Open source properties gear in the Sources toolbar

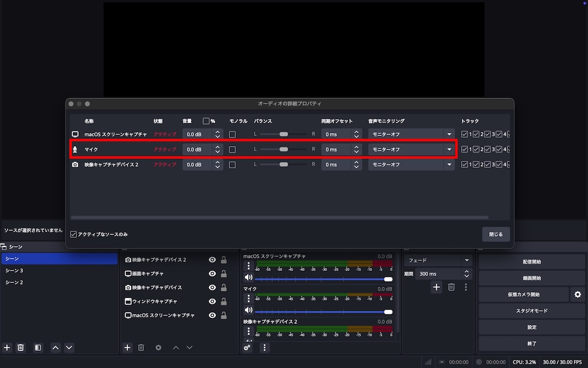[158, 347]
